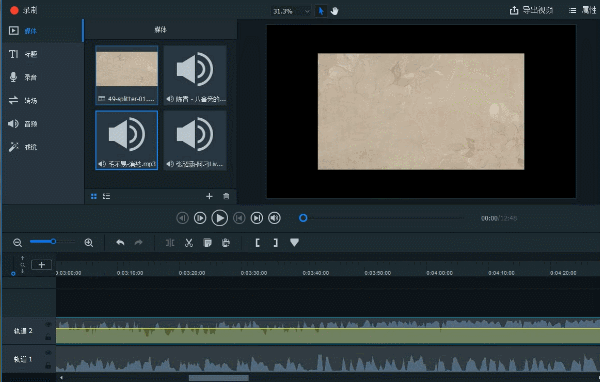Add a timeline marker
The width and height of the screenshot is (600, 382).
point(294,243)
